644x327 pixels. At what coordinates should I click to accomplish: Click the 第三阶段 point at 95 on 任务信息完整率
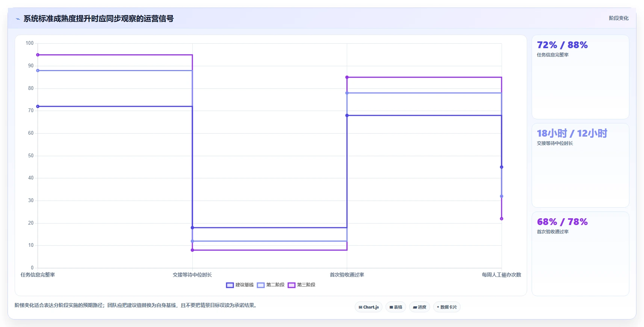[x=38, y=55]
